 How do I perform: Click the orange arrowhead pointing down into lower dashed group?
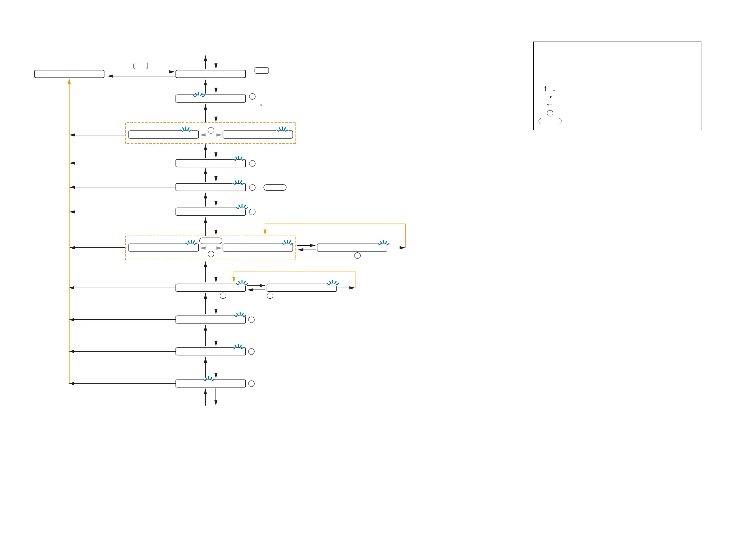[265, 232]
